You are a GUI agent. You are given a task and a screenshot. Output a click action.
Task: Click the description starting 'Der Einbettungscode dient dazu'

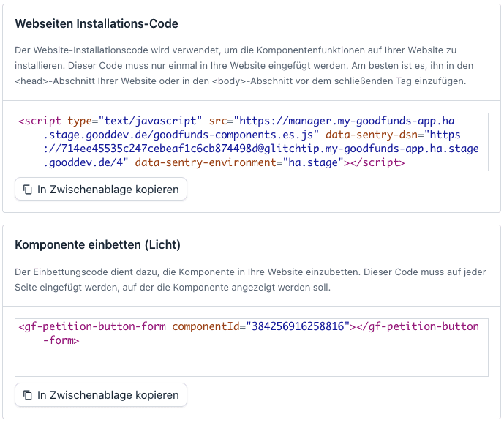pos(250,280)
